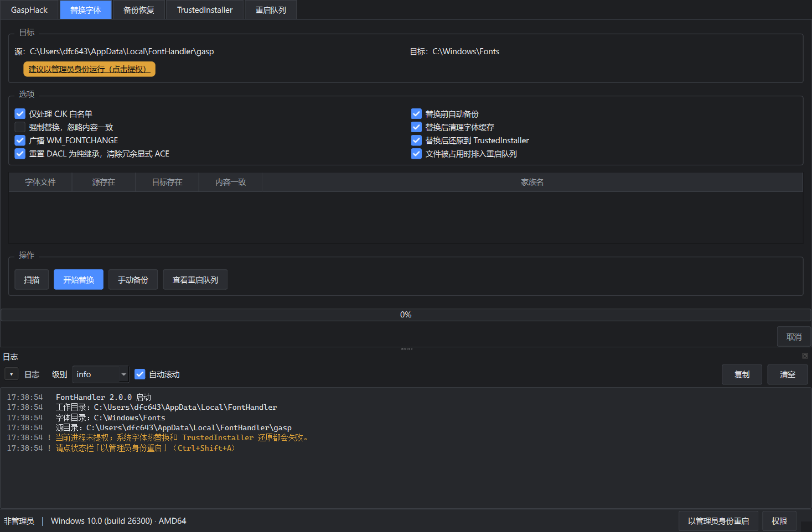Click the 以管理员身份重启 status bar button
Image resolution: width=812 pixels, height=532 pixels.
718,521
